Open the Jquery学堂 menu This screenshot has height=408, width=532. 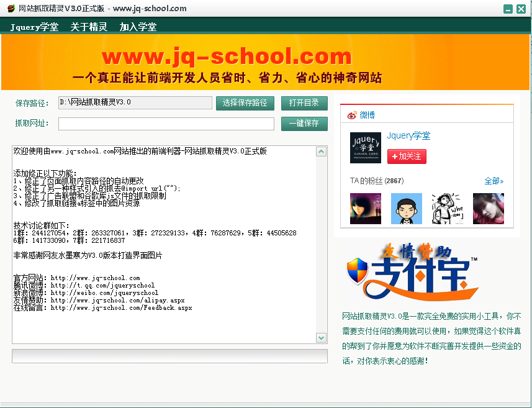click(x=32, y=26)
